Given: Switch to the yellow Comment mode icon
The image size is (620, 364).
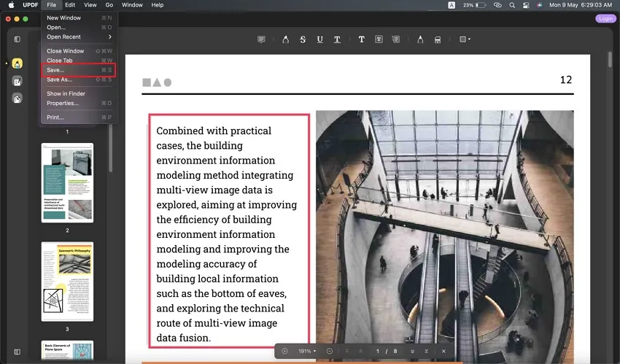Looking at the screenshot, I should pyautogui.click(x=17, y=63).
